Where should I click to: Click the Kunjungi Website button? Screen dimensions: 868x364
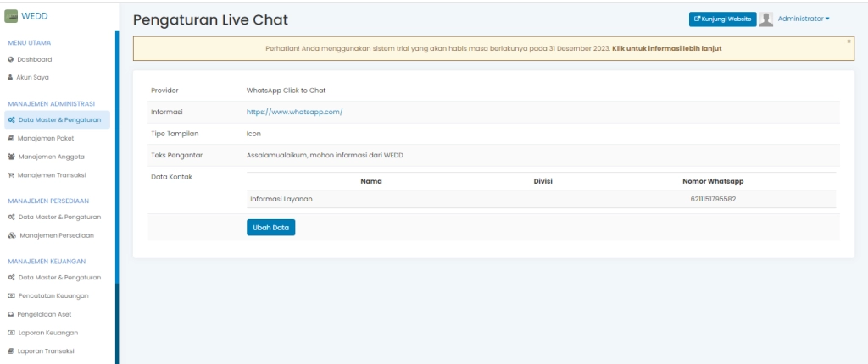click(721, 19)
